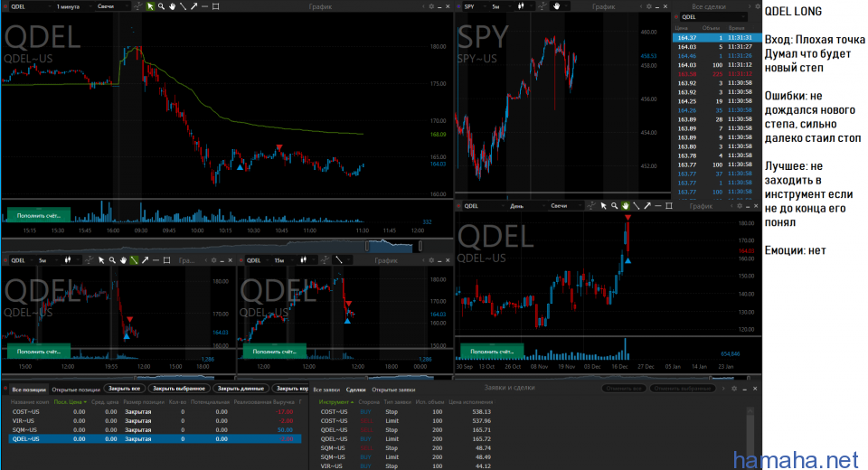Click 'Пополнить счёт...' in the QDEL 15м chart
868x470 pixels.
click(275, 351)
